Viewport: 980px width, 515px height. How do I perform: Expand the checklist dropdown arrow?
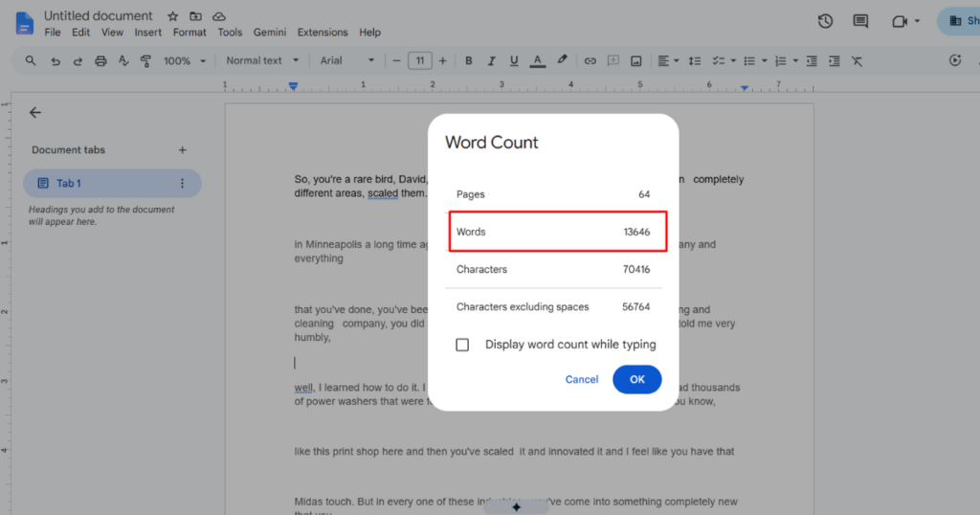click(x=733, y=61)
